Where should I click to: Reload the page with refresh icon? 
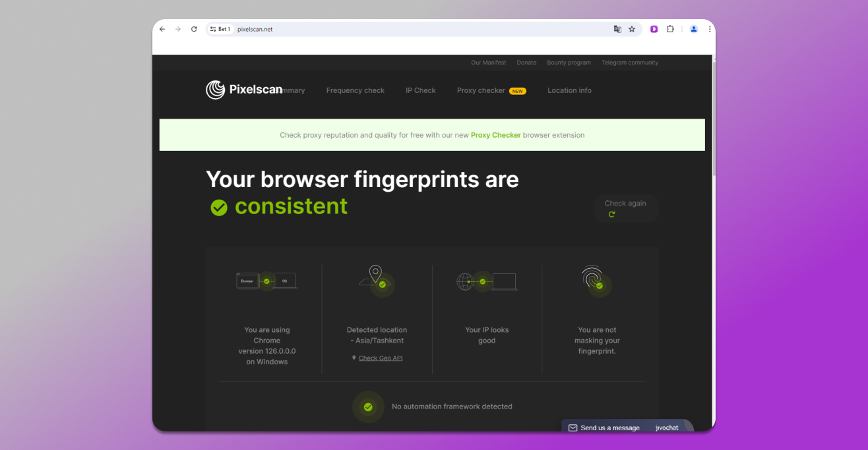194,29
